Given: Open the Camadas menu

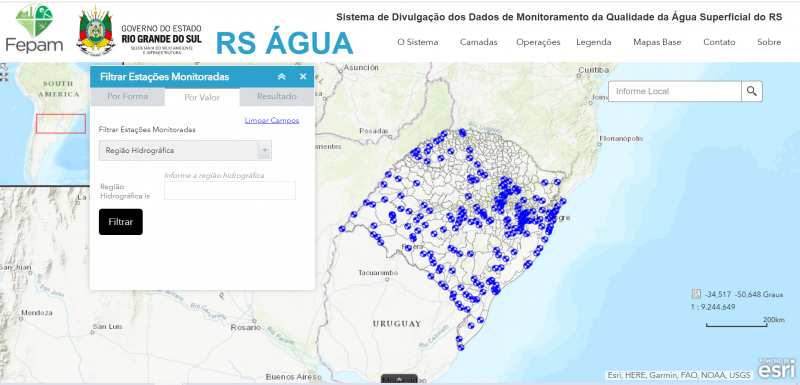Looking at the screenshot, I should [478, 42].
